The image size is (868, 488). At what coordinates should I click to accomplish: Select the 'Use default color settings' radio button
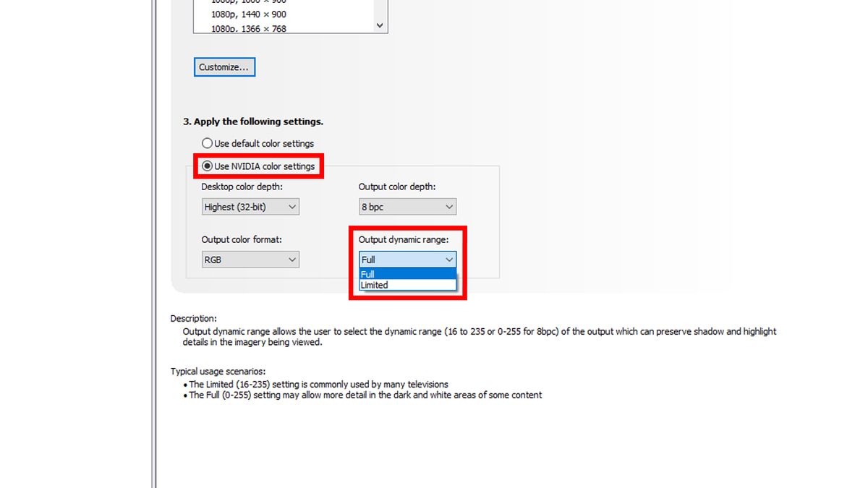pos(208,142)
